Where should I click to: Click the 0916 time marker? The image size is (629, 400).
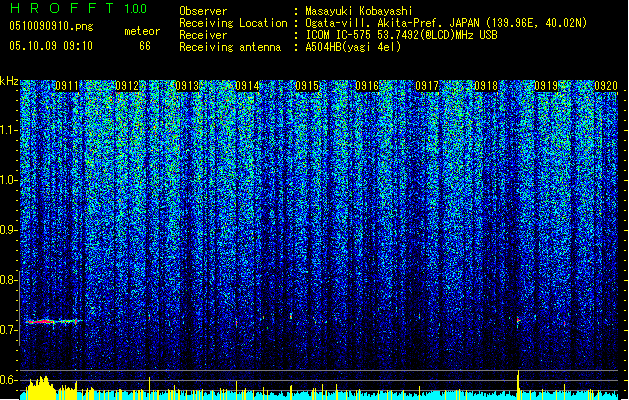click(x=367, y=86)
